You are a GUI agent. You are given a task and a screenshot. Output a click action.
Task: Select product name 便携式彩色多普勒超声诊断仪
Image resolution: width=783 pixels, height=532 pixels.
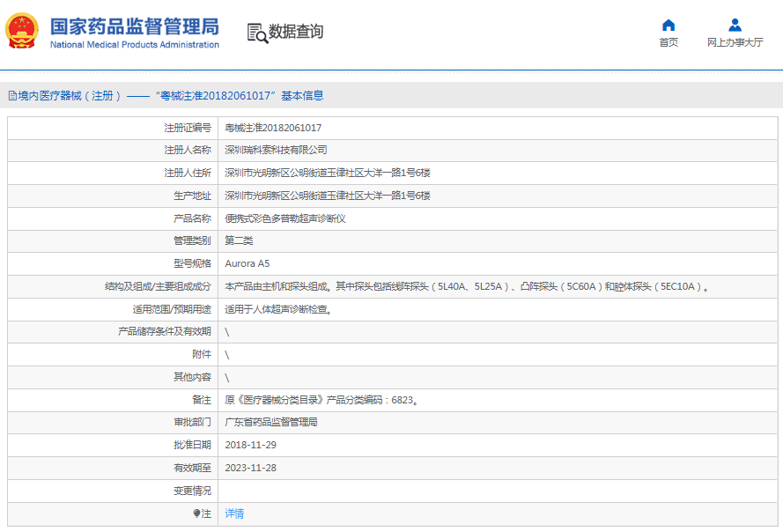tap(285, 218)
